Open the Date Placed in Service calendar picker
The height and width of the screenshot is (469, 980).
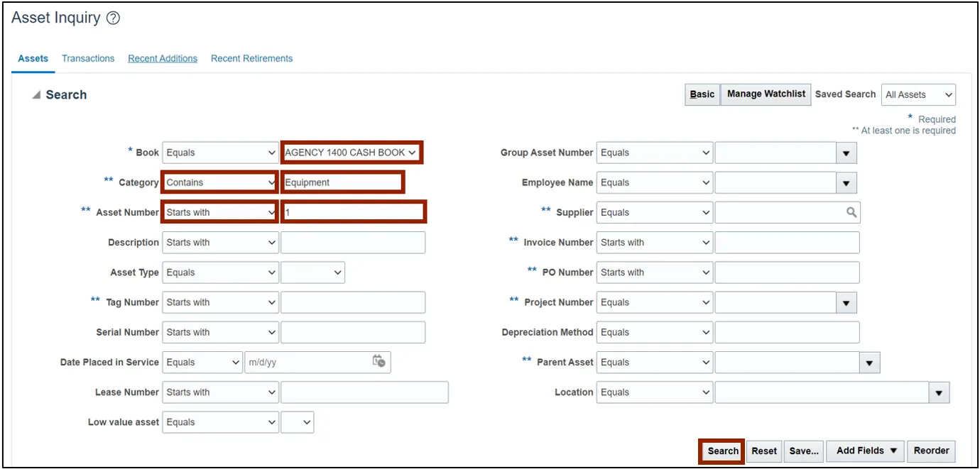point(379,361)
